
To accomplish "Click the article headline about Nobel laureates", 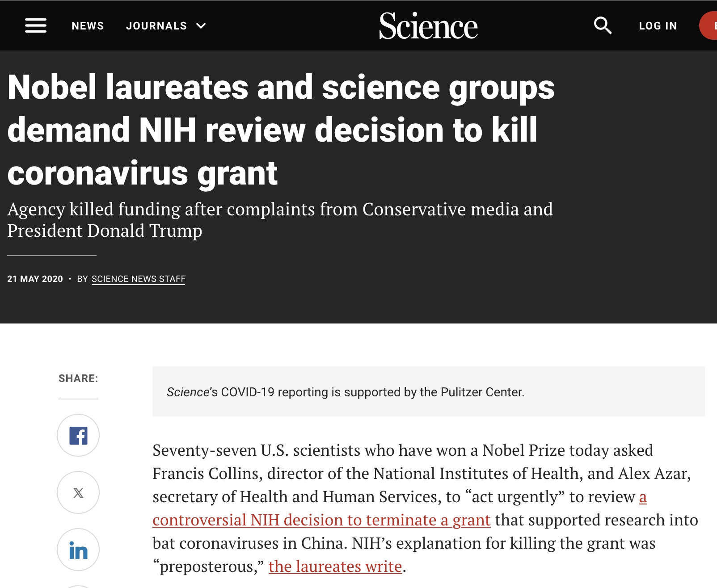I will pyautogui.click(x=281, y=130).
